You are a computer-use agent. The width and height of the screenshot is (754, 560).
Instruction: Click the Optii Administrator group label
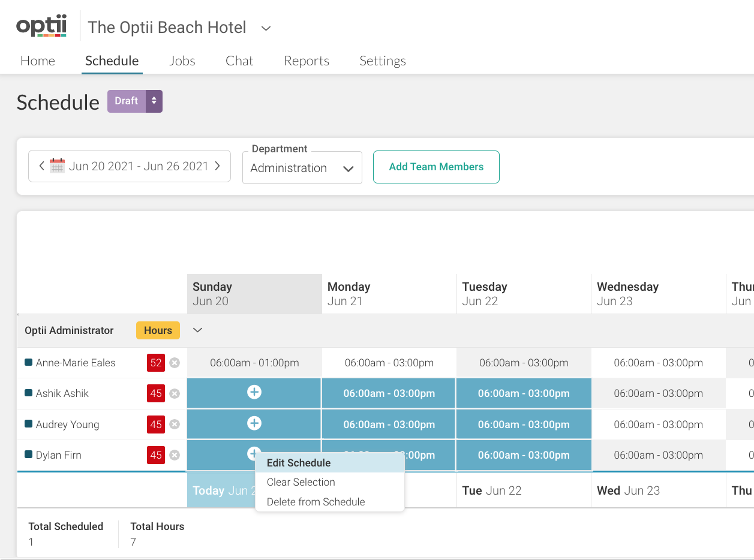coord(69,330)
